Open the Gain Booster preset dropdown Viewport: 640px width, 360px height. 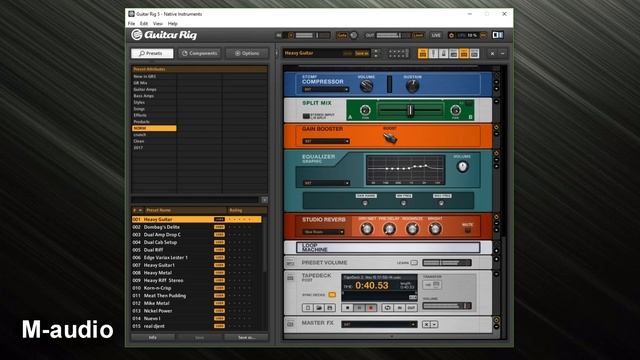325,141
